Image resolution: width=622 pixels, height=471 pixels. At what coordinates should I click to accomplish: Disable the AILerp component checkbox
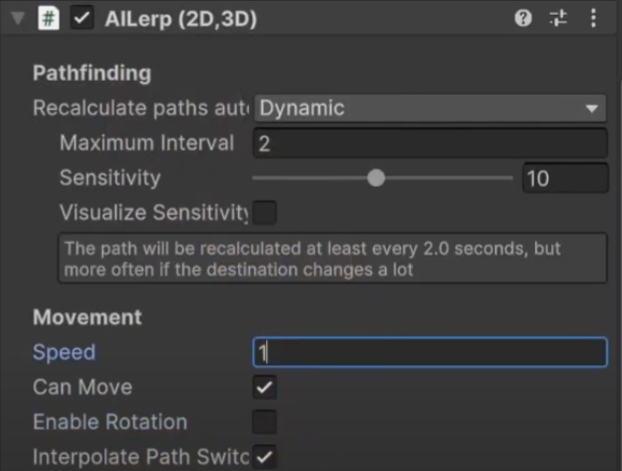[81, 18]
